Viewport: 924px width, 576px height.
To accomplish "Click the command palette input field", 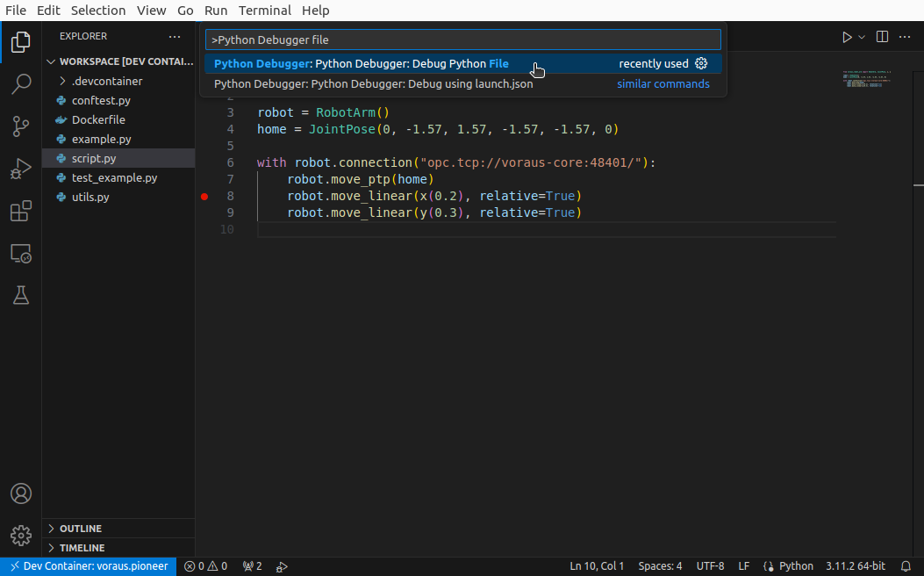I will 462,40.
